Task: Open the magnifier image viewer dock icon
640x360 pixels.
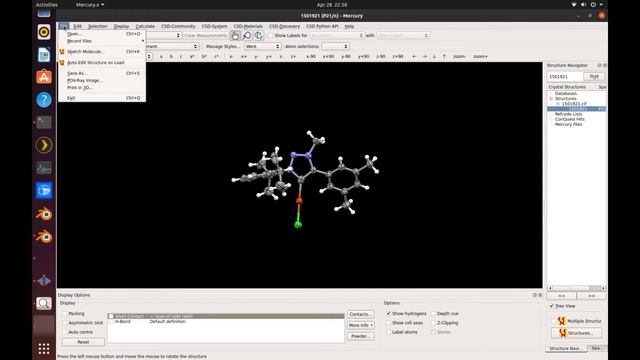Action: (44, 303)
